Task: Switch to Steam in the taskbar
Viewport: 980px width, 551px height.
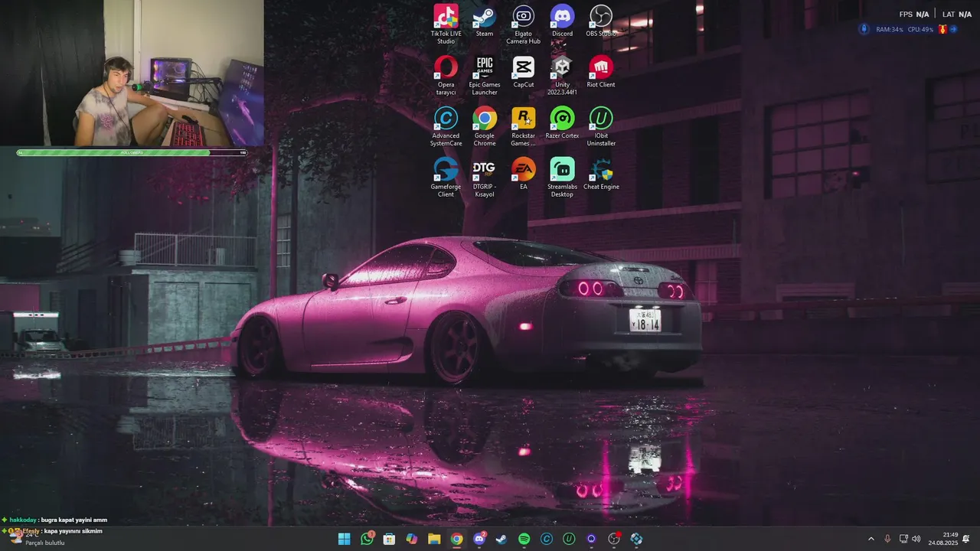Action: pyautogui.click(x=501, y=539)
